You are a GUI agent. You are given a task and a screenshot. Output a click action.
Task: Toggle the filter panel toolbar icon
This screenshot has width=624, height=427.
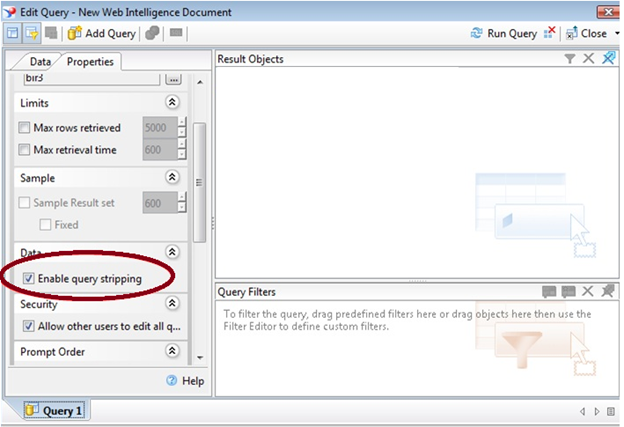(31, 33)
